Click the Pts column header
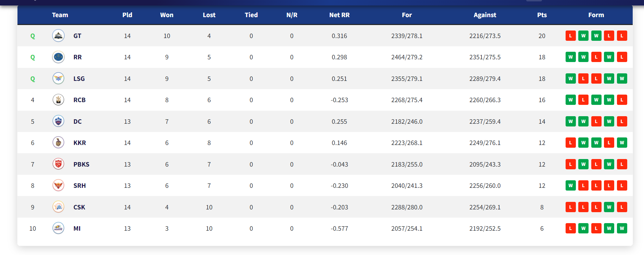The image size is (644, 255). [x=542, y=15]
